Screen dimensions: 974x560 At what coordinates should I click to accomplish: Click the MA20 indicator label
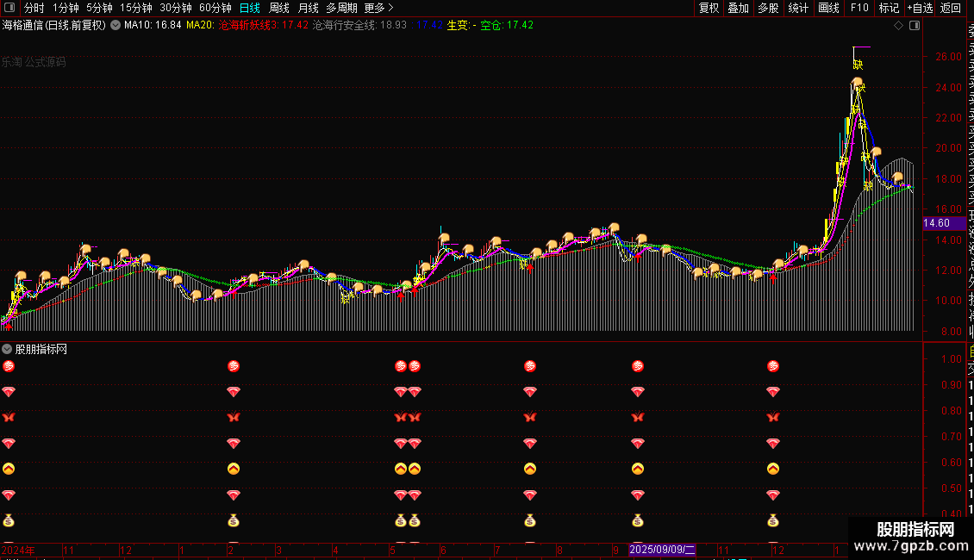[x=200, y=26]
